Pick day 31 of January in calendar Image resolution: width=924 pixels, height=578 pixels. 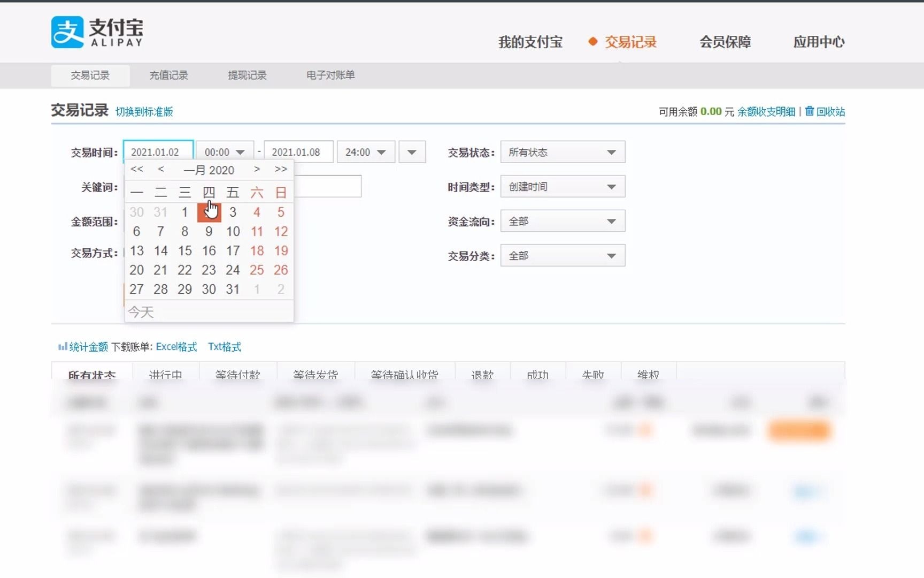click(233, 289)
